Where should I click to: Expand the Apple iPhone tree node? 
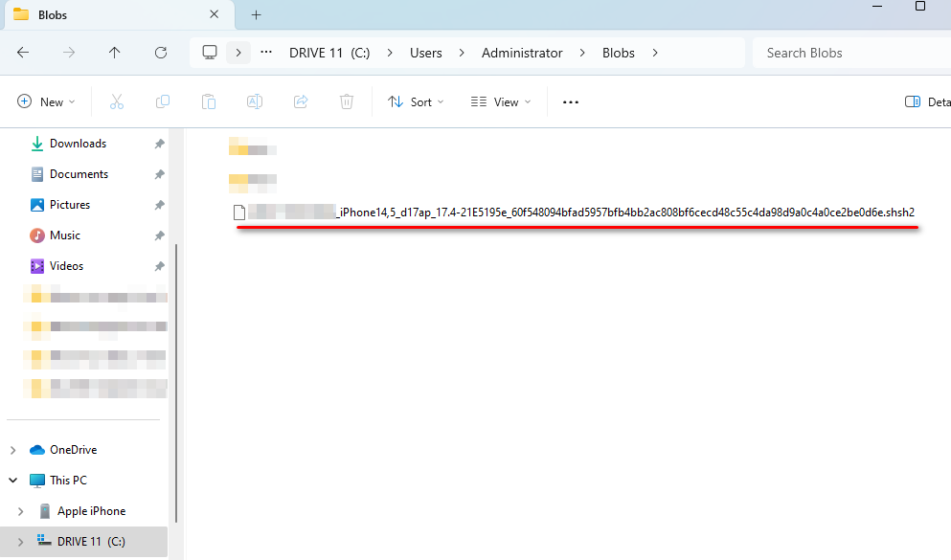(21, 511)
